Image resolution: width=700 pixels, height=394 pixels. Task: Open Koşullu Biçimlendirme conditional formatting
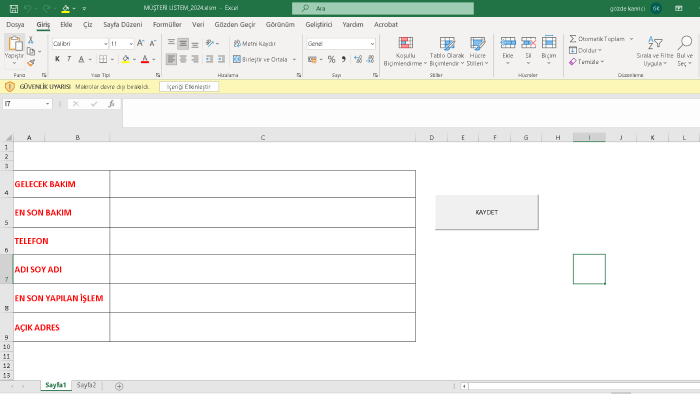pos(405,51)
